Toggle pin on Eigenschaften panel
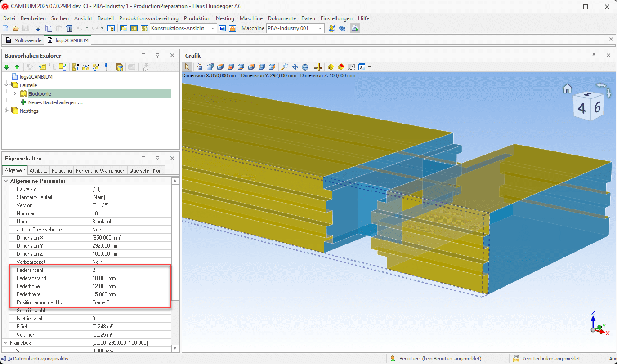Image resolution: width=617 pixels, height=364 pixels. (157, 158)
